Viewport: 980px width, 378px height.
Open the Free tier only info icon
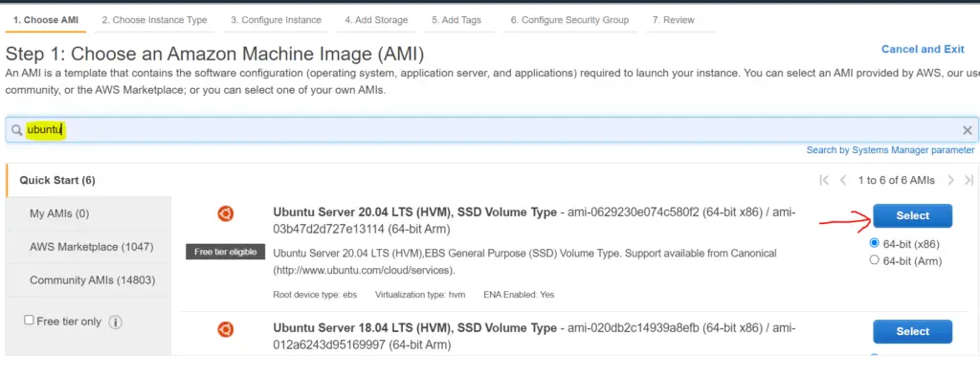pos(115,322)
